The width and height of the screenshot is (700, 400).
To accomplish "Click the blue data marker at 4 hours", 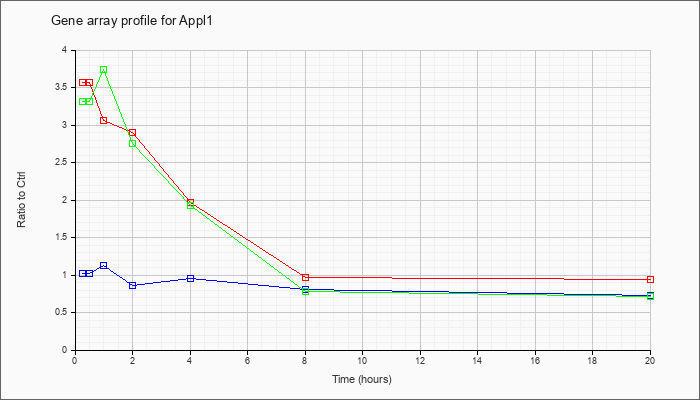I will tap(191, 279).
